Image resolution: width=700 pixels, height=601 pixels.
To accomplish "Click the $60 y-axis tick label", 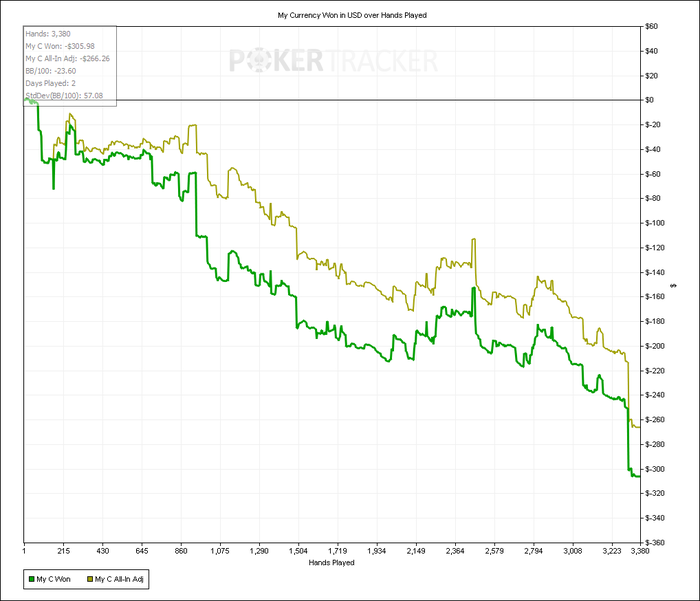I will coord(651,26).
